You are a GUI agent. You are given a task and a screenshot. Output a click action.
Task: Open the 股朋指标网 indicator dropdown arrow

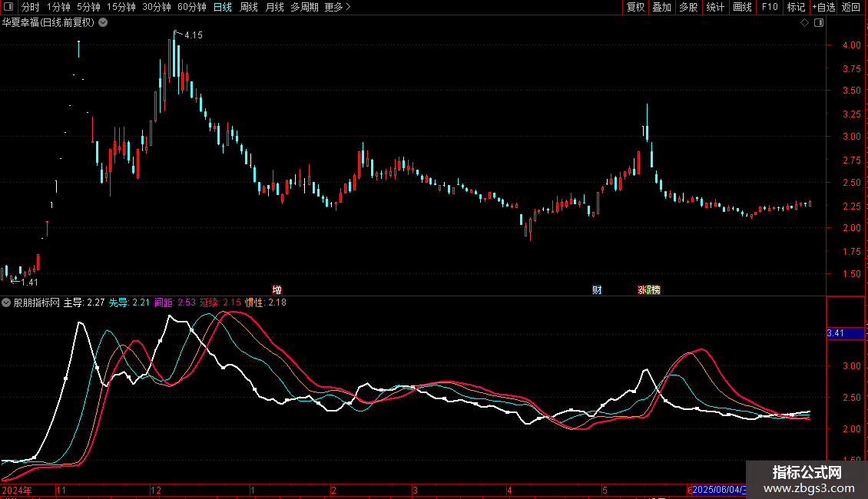click(x=6, y=302)
